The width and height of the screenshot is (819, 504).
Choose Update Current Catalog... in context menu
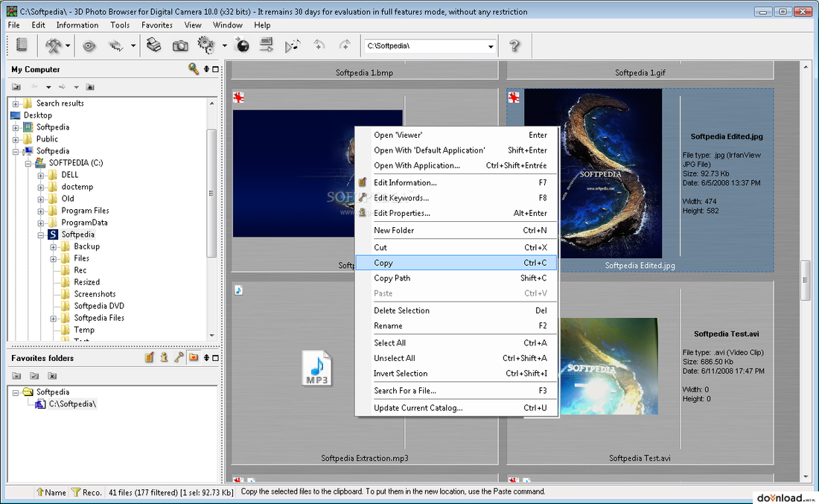pyautogui.click(x=456, y=408)
